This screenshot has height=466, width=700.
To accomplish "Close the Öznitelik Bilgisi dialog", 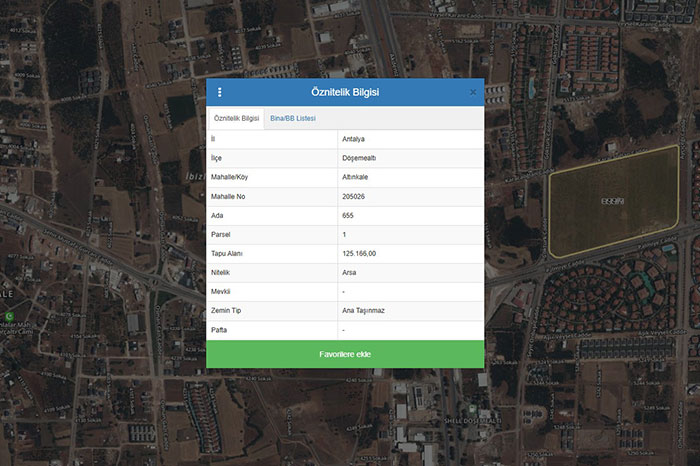I will coord(473,92).
